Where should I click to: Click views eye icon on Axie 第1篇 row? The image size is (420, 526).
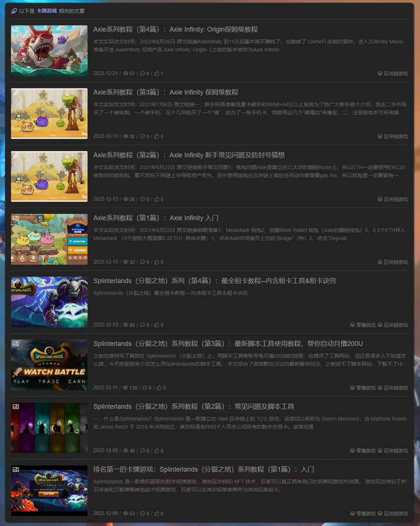(125, 262)
